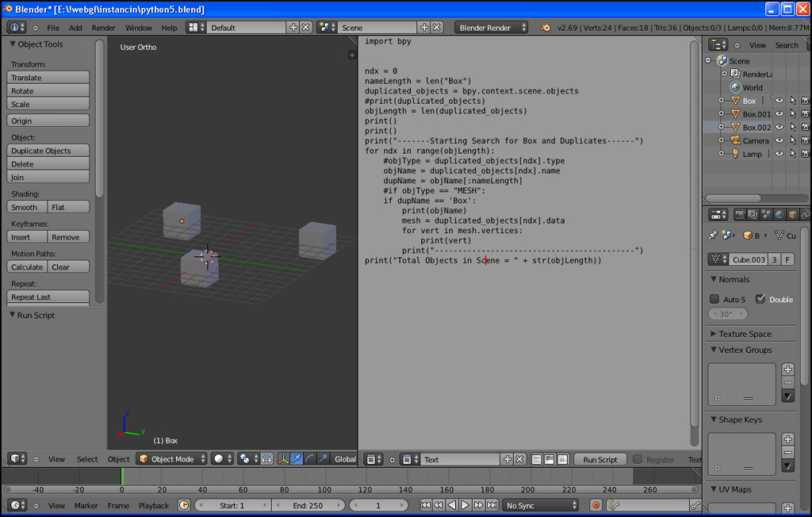This screenshot has height=517, width=812.
Task: Toggle the Register checkbox
Action: click(638, 459)
